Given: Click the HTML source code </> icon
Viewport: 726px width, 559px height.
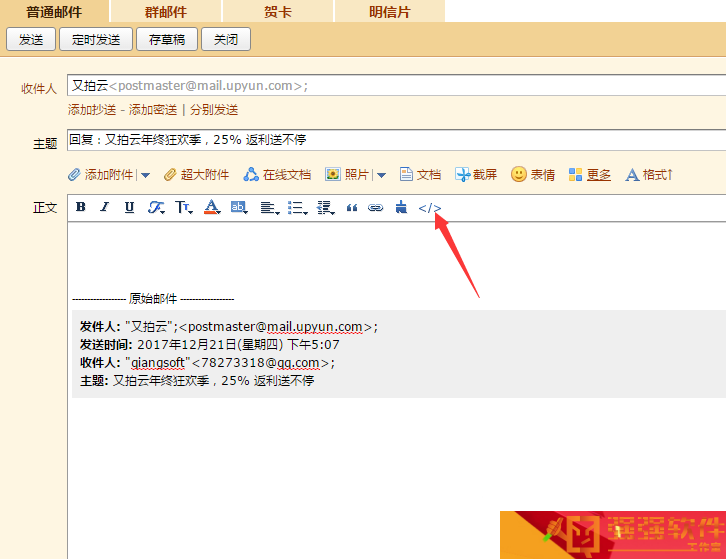Looking at the screenshot, I should click(430, 208).
